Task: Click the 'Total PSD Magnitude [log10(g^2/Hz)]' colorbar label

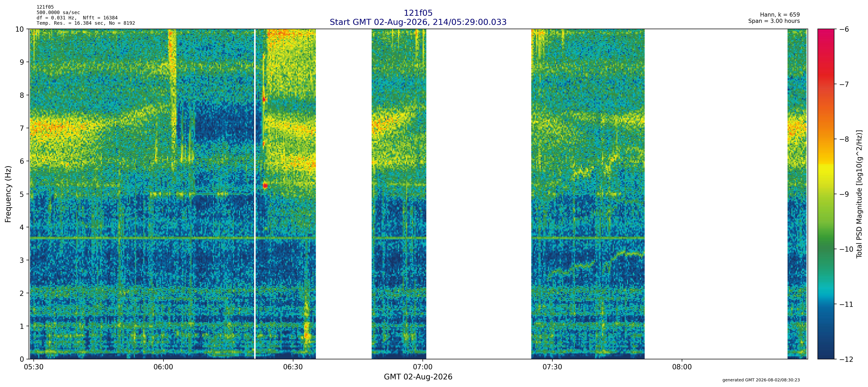Action: pyautogui.click(x=859, y=194)
